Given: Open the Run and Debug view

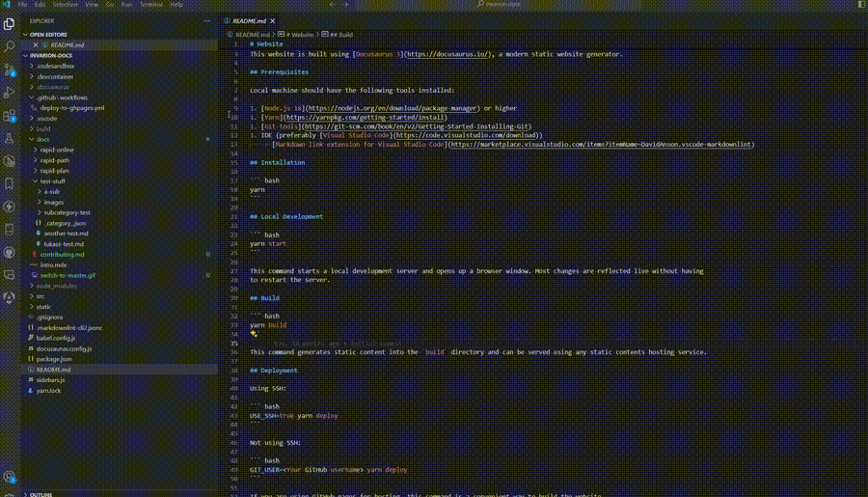Looking at the screenshot, I should [9, 93].
